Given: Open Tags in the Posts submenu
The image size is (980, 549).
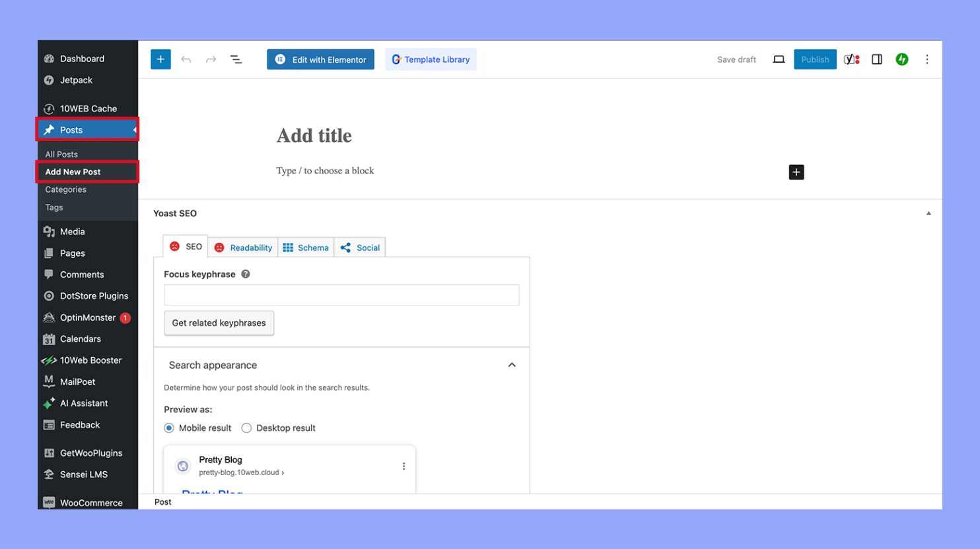Looking at the screenshot, I should (x=54, y=207).
